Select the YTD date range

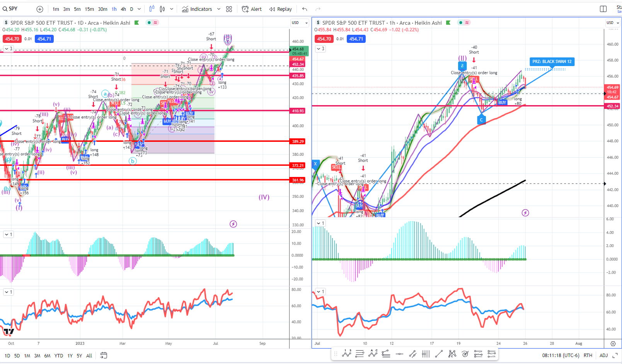(x=59, y=355)
